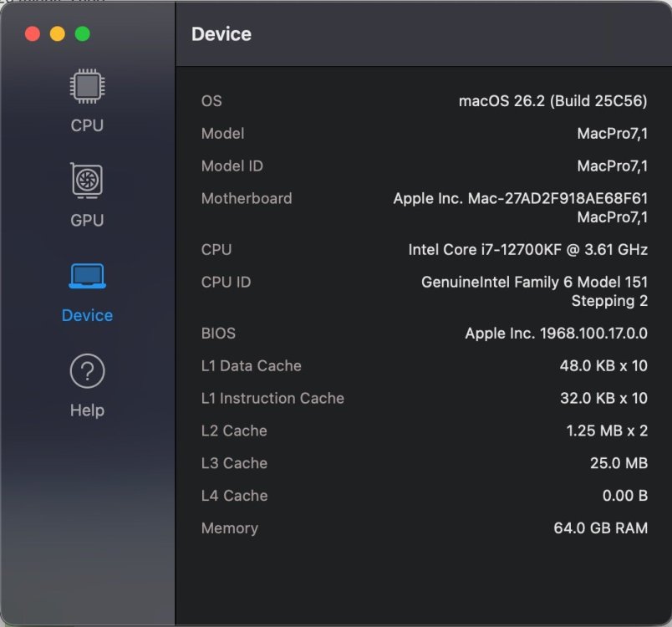Select the 0.00 B value

[x=625, y=496]
